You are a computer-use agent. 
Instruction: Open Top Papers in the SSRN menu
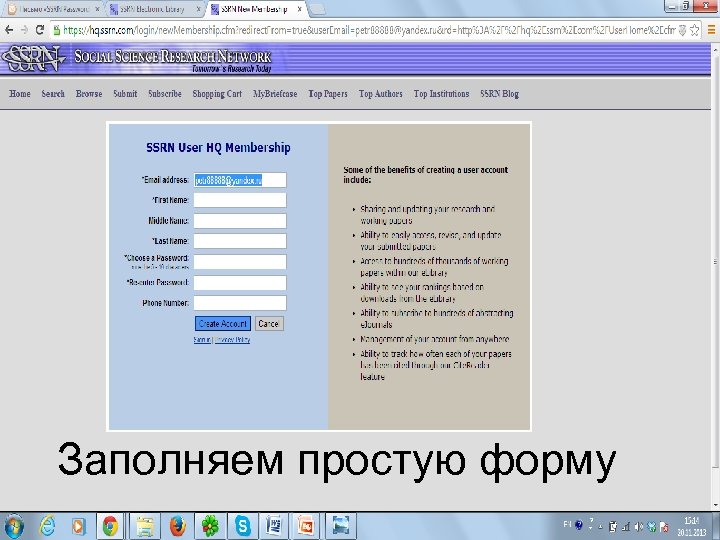pos(328,94)
